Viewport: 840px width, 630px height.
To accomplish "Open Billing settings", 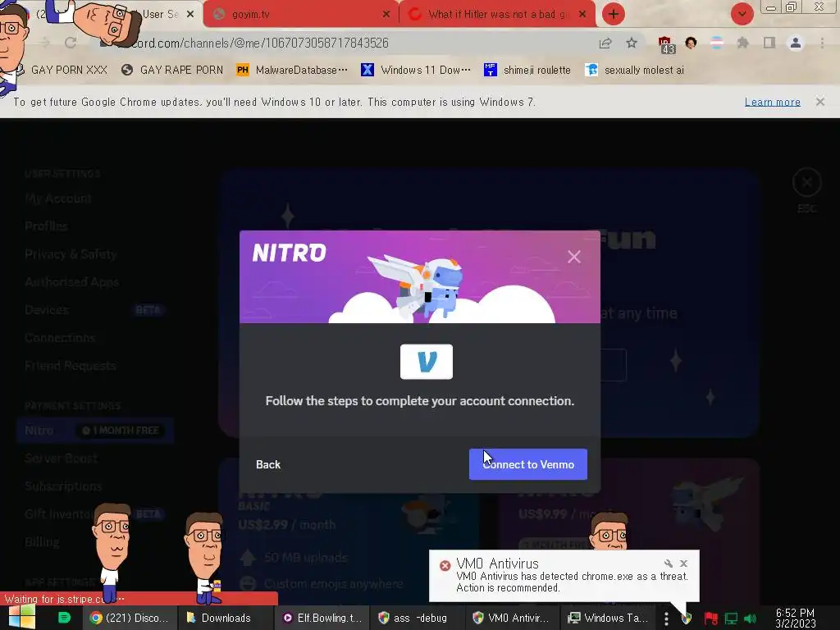I will [x=42, y=542].
